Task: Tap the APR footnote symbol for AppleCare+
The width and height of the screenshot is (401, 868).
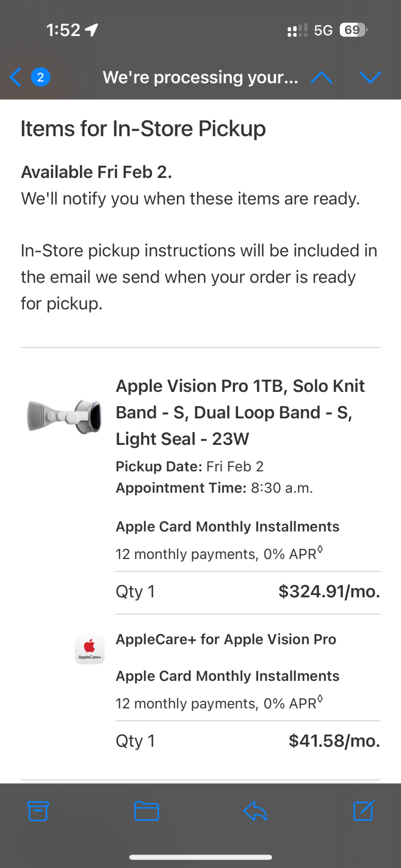Action: click(x=320, y=699)
